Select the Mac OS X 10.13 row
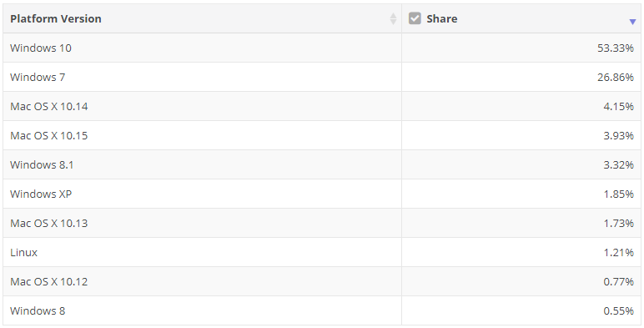The image size is (644, 328). click(322, 223)
